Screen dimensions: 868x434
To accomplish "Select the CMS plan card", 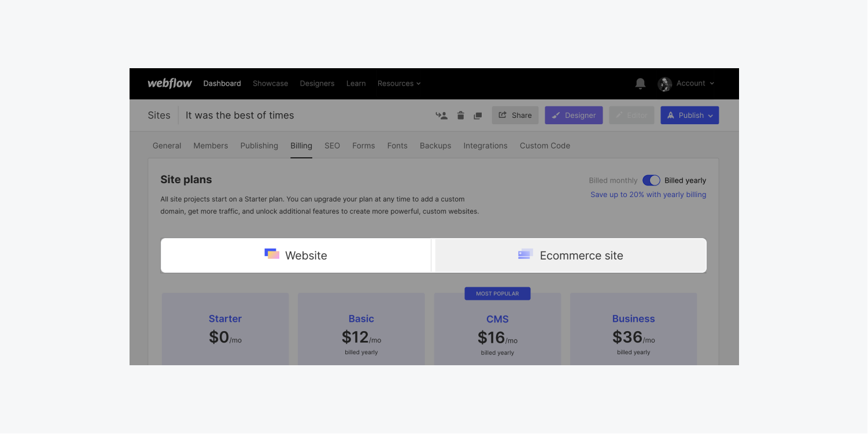I will [497, 329].
